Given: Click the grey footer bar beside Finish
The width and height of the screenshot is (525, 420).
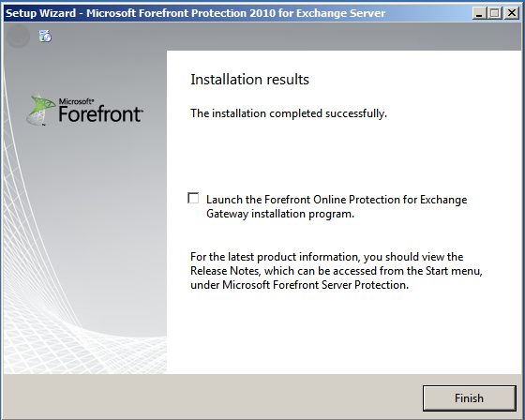Looking at the screenshot, I should (x=211, y=397).
